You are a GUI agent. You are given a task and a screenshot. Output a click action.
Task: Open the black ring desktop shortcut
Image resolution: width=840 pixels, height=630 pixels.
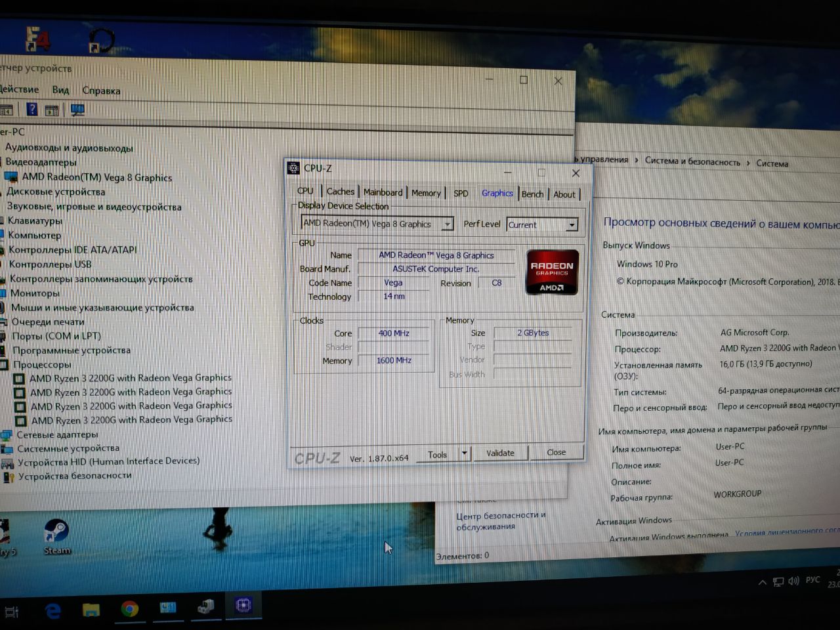[x=102, y=39]
